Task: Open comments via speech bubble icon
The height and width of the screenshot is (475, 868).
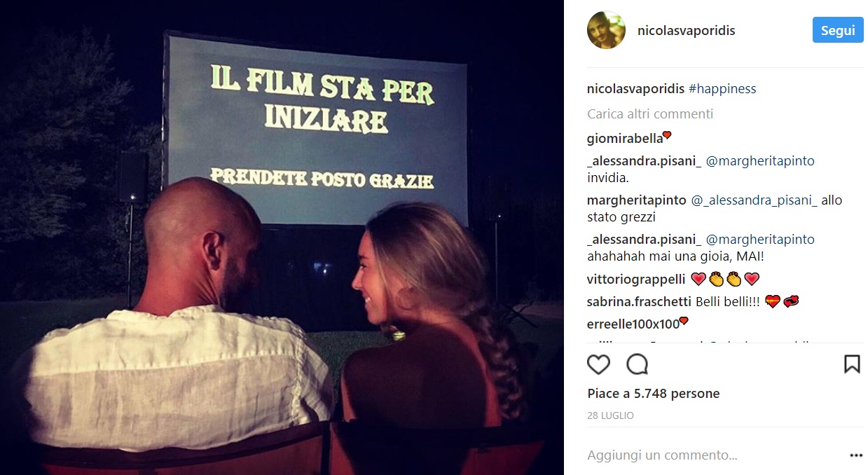Action: 637,364
